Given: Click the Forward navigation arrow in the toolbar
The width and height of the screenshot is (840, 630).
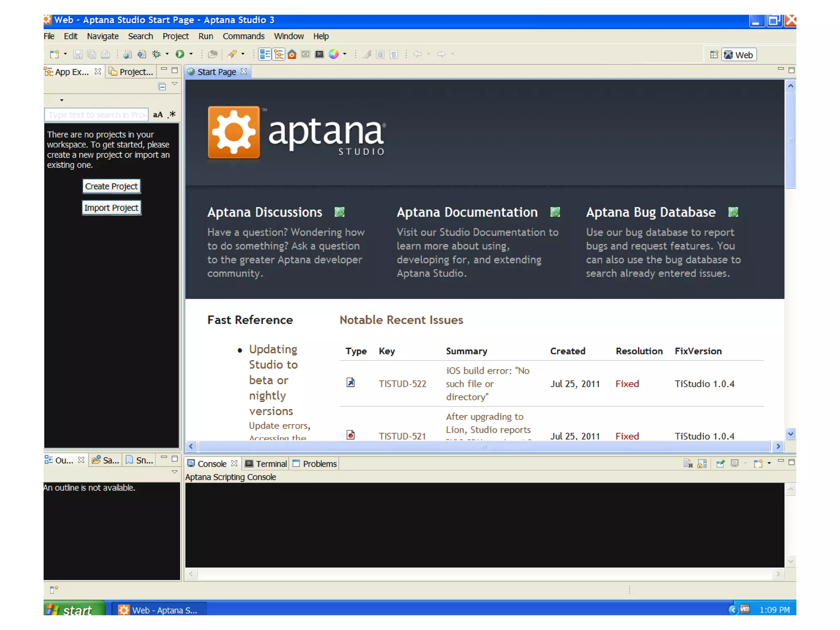Looking at the screenshot, I should [441, 54].
